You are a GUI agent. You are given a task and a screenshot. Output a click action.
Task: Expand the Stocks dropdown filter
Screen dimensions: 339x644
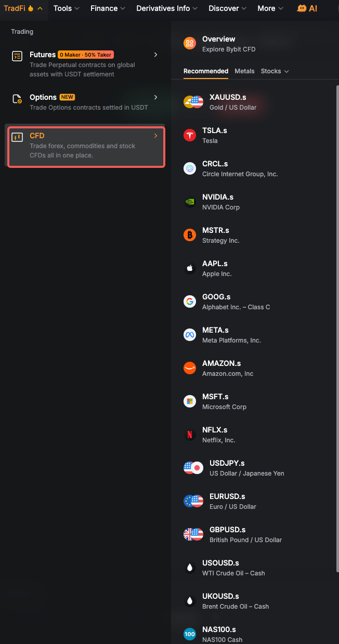(275, 71)
